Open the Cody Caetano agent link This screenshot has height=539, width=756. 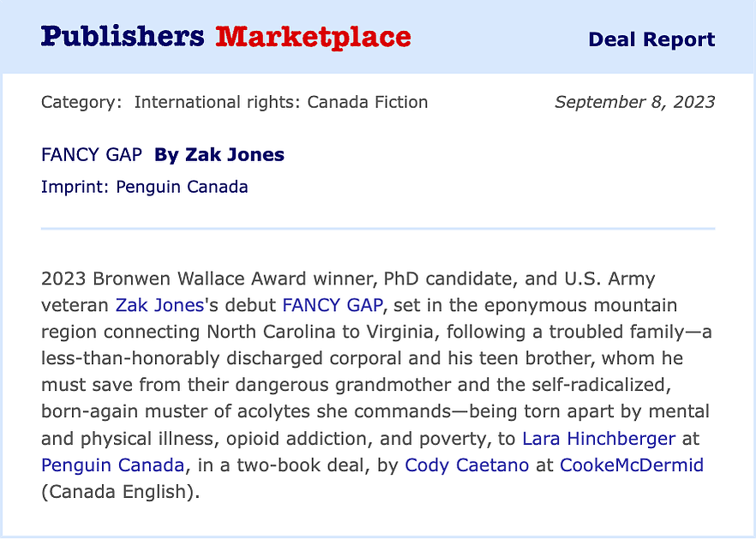coord(466,464)
